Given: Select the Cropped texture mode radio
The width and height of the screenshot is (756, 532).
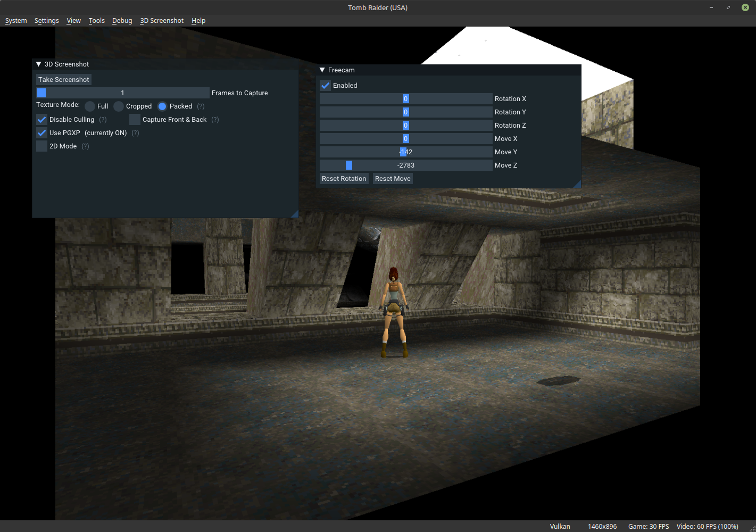Looking at the screenshot, I should tap(119, 106).
